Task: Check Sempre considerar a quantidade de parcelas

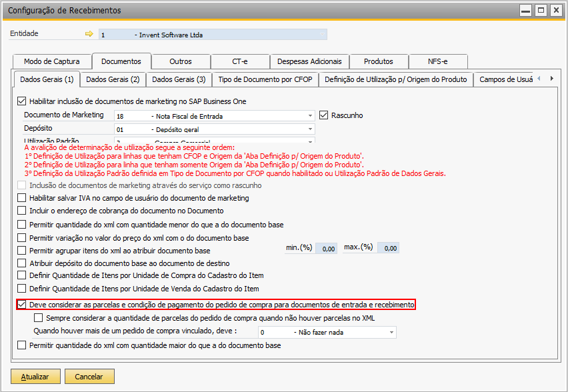Action: tap(39, 318)
